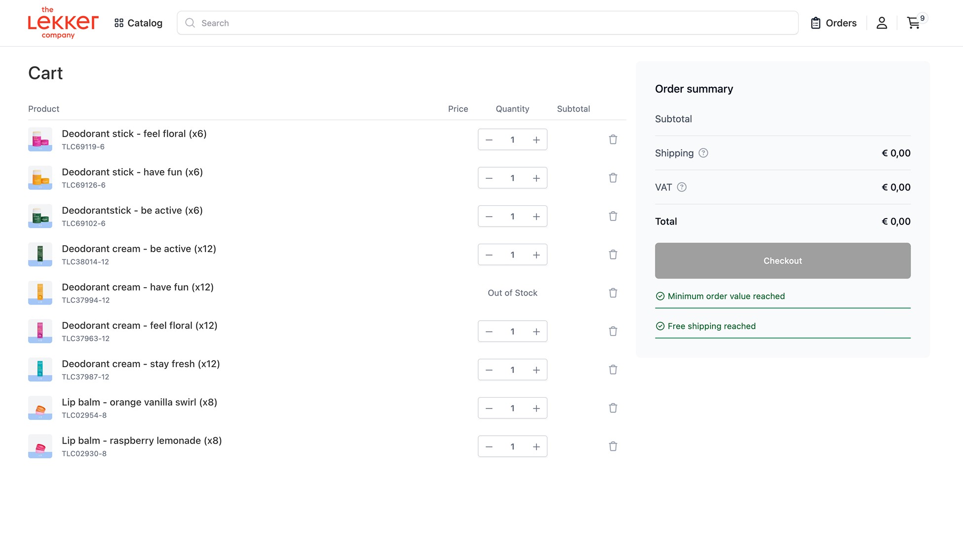The width and height of the screenshot is (963, 560).
Task: Click the Lekker company logo
Action: tap(63, 23)
